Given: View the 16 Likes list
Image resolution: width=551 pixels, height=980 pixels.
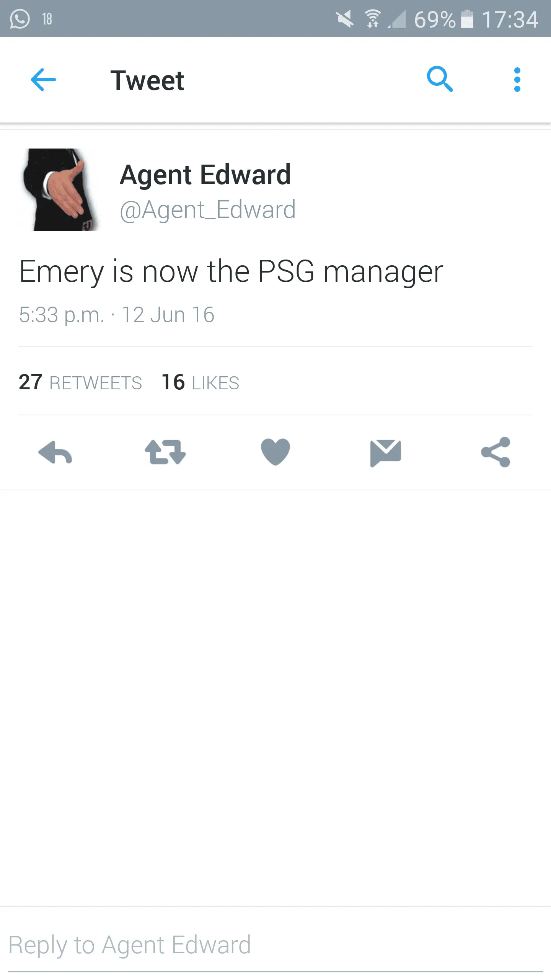Looking at the screenshot, I should click(x=201, y=382).
